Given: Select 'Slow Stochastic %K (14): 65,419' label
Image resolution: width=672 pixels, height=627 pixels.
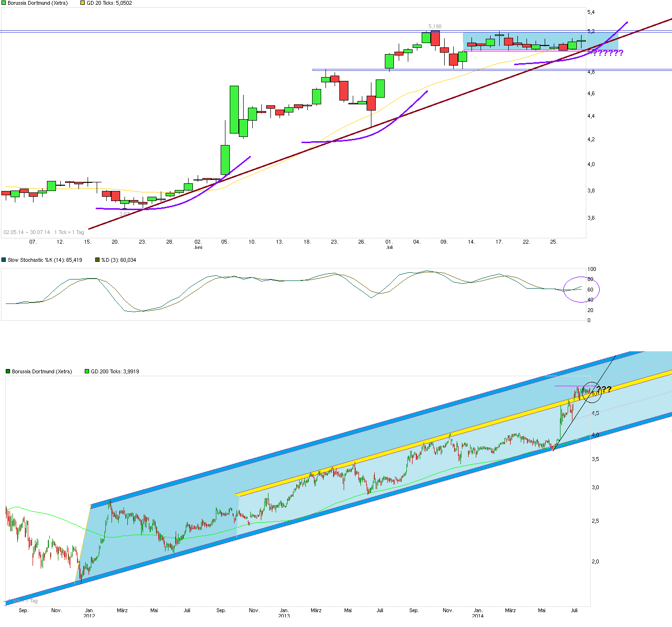Looking at the screenshot, I should click(x=45, y=260).
